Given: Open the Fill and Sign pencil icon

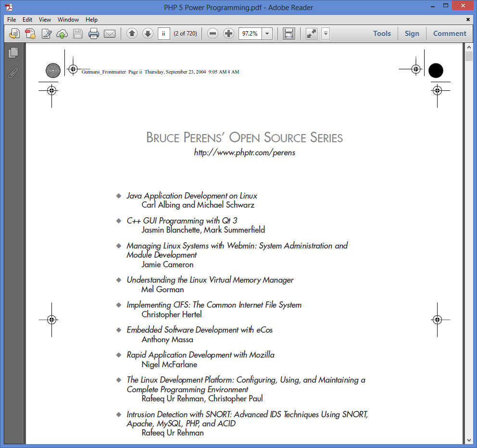Looking at the screenshot, I should (x=47, y=34).
